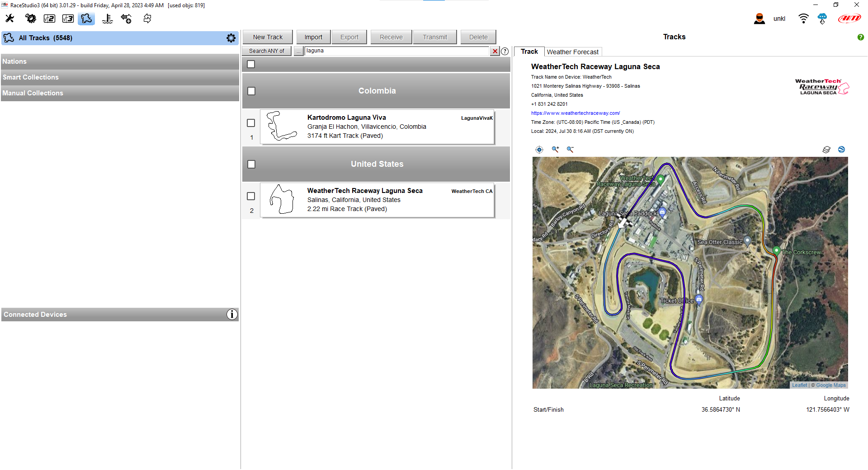Tick the Colombia group checkbox
This screenshot has height=470, width=868.
[x=251, y=91]
